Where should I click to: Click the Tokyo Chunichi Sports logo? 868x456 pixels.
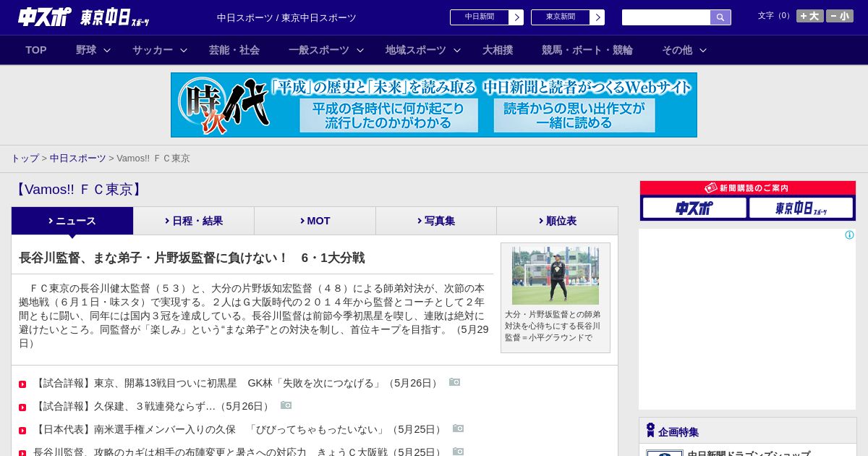(x=114, y=17)
